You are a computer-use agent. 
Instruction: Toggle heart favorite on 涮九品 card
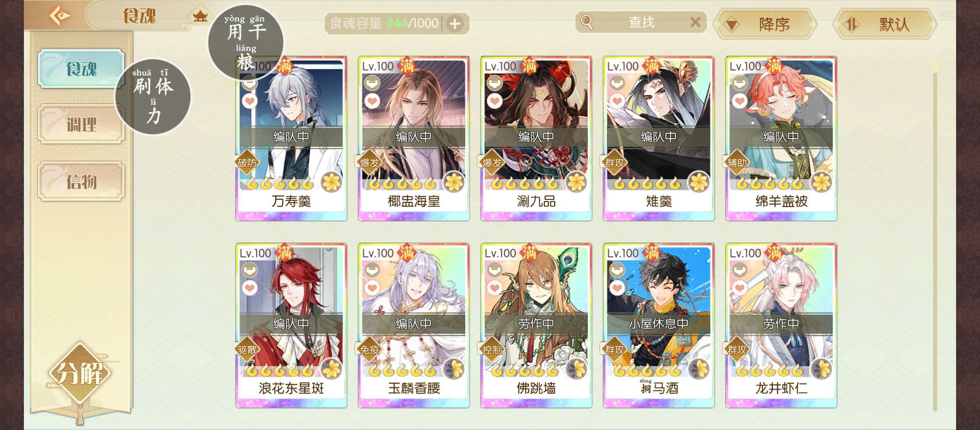coord(494,101)
